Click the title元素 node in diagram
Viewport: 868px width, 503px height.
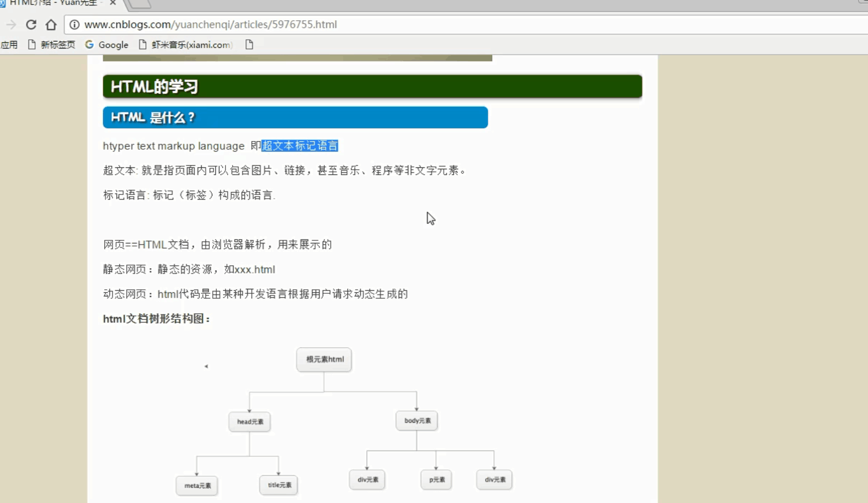(278, 485)
